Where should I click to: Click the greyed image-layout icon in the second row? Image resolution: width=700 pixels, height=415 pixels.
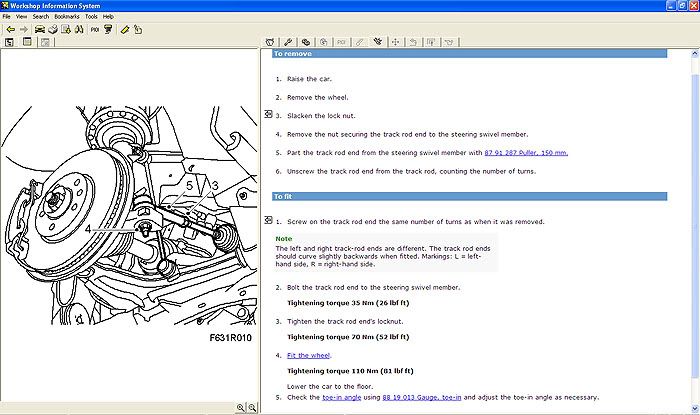pyautogui.click(x=45, y=42)
